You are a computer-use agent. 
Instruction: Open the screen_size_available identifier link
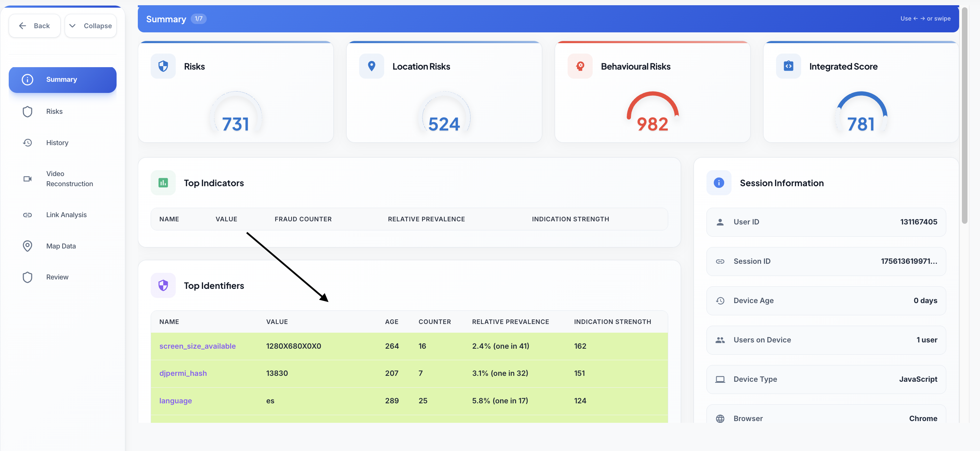coord(197,346)
